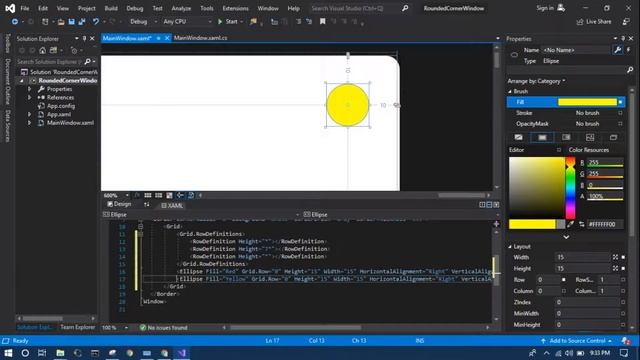This screenshot has width=640, height=360.
Task: Open the Any CPU platform dropdown
Action: coord(187,22)
